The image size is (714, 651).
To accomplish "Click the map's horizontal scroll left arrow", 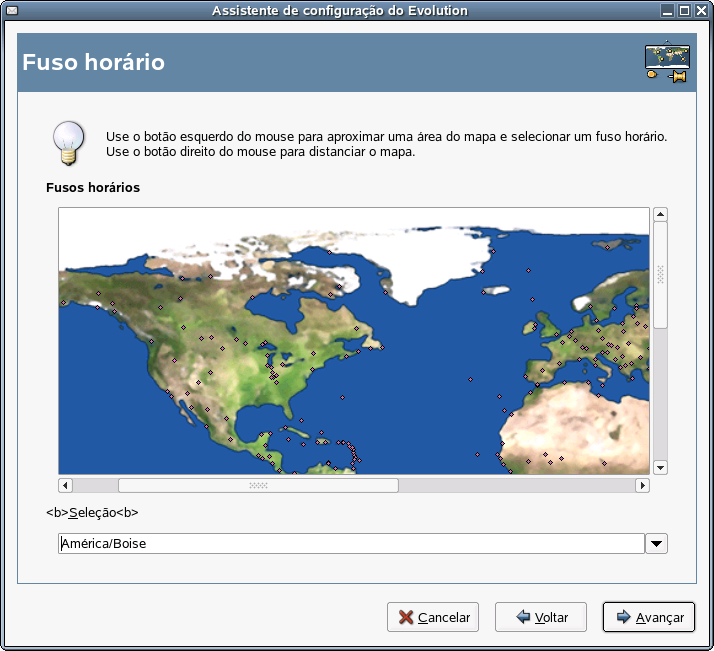I will [x=65, y=485].
